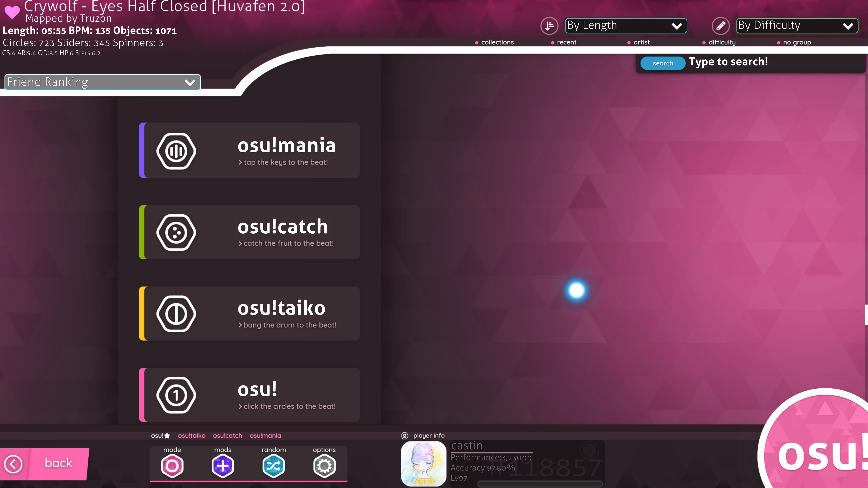Click the level progress bar
Image resolution: width=868 pixels, height=488 pixels.
click(x=540, y=484)
